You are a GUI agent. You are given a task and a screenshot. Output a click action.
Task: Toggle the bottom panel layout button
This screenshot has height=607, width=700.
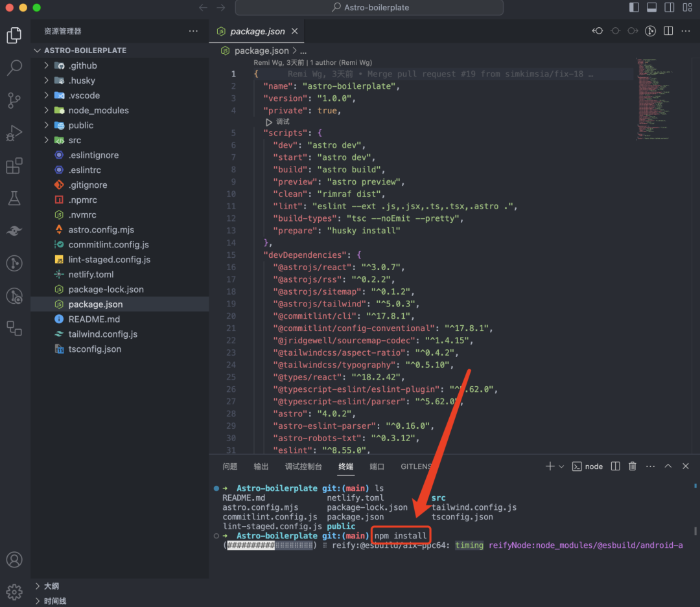(x=651, y=8)
